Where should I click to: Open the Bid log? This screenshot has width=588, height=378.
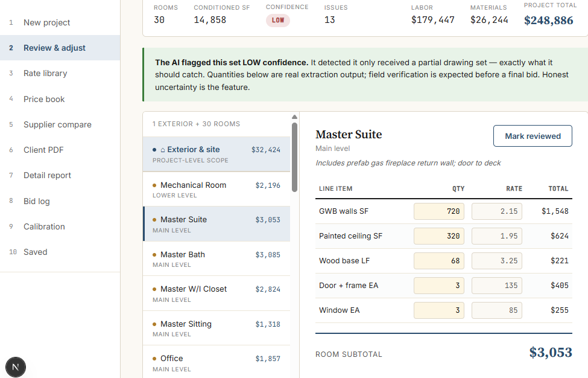point(60,201)
